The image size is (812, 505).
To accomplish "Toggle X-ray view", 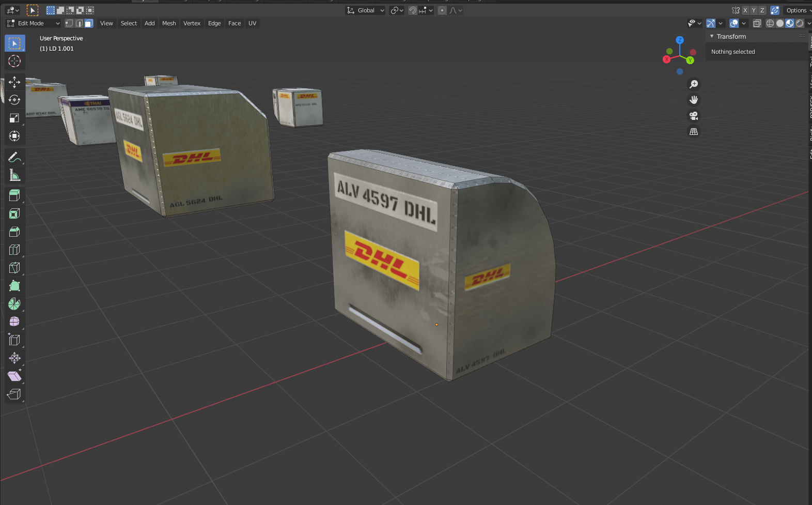I will point(757,23).
